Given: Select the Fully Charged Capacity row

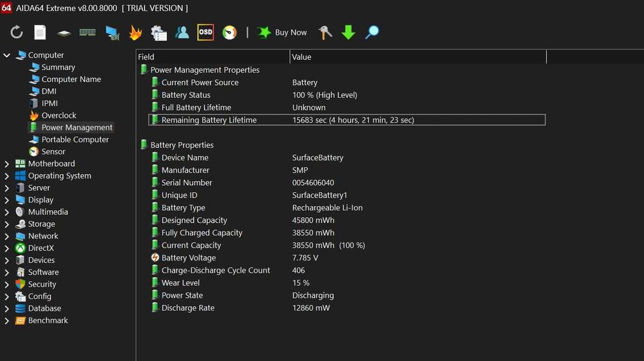Looking at the screenshot, I should [347, 233].
